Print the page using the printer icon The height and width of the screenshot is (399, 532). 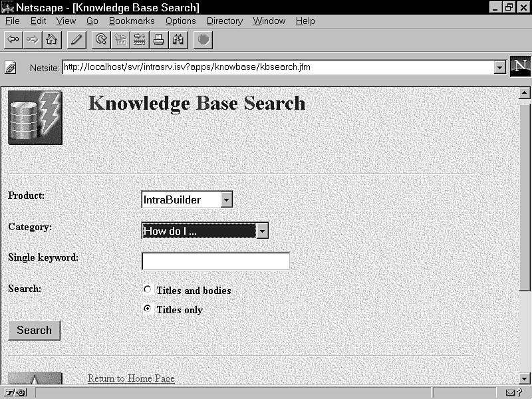point(159,40)
